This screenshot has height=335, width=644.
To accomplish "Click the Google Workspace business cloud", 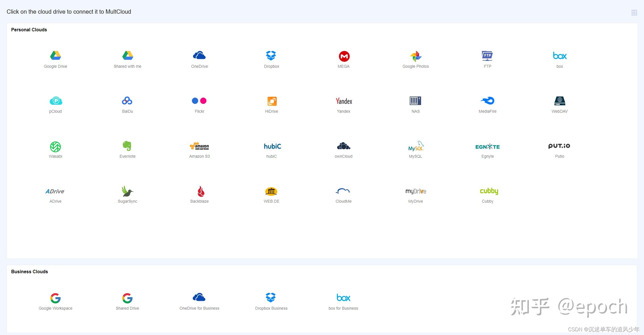I will [55, 298].
